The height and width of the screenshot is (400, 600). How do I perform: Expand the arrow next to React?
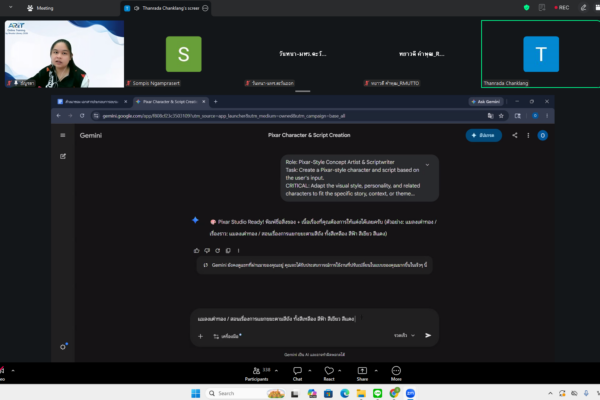[x=339, y=371]
